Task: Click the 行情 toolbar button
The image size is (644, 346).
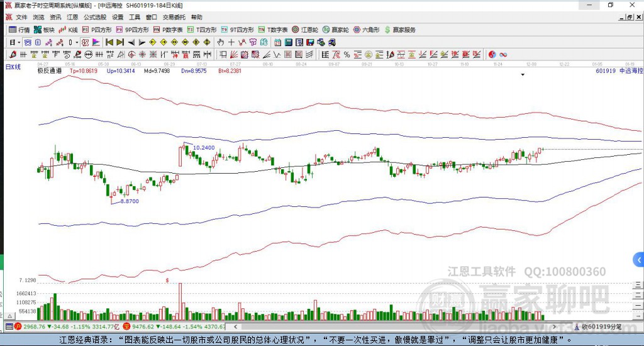Action: click(19, 30)
